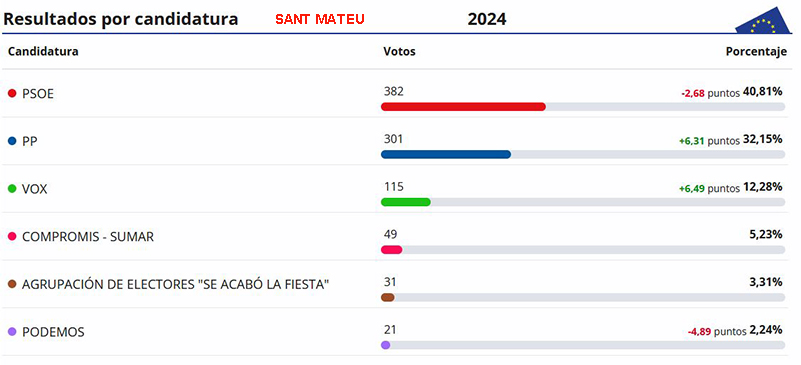Image resolution: width=801 pixels, height=365 pixels.
Task: Open the COMPROMIS - SUMAR row label
Action: tap(88, 237)
